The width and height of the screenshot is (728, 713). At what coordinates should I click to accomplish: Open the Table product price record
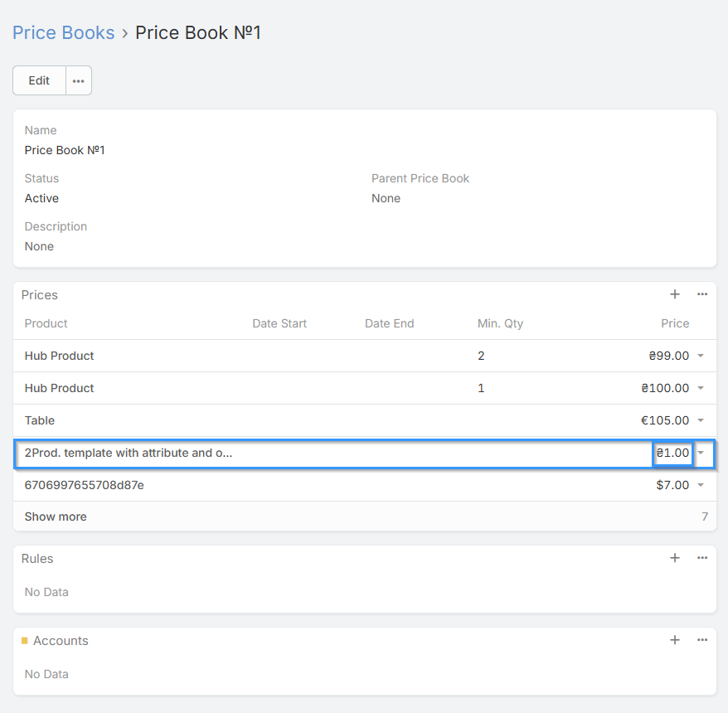click(40, 420)
